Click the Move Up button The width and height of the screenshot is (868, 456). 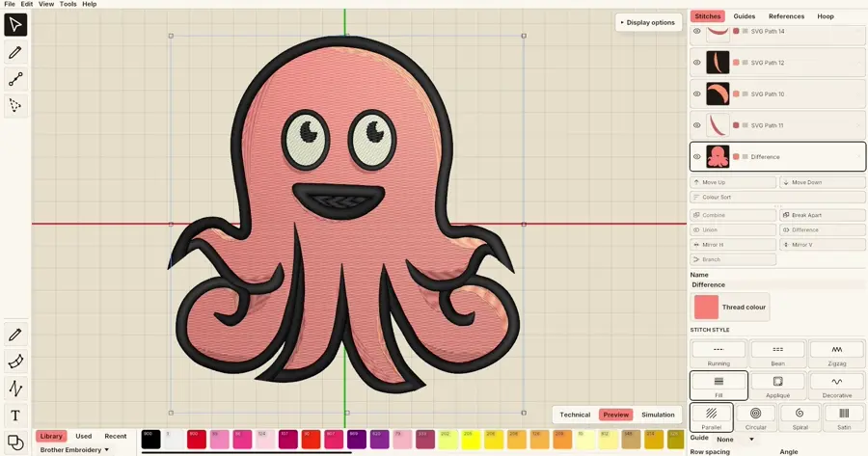[733, 182]
